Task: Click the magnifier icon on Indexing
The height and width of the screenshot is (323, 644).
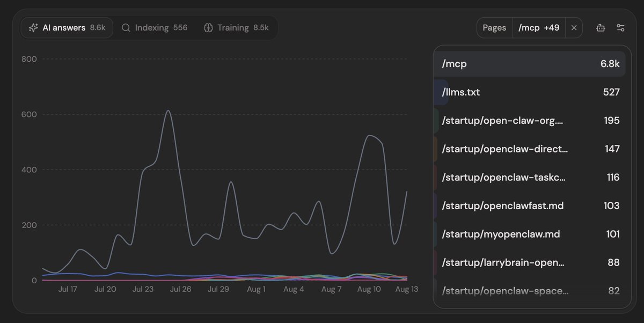Action: pyautogui.click(x=126, y=27)
